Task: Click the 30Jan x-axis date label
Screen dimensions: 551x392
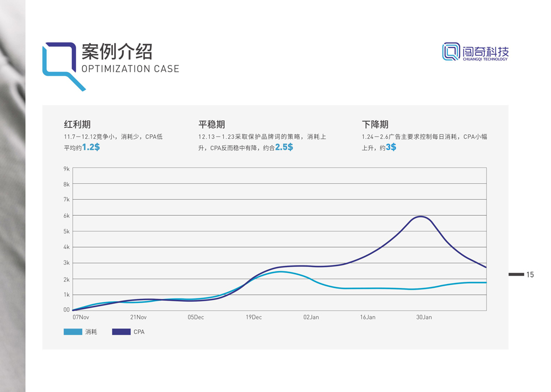Action: coord(424,317)
